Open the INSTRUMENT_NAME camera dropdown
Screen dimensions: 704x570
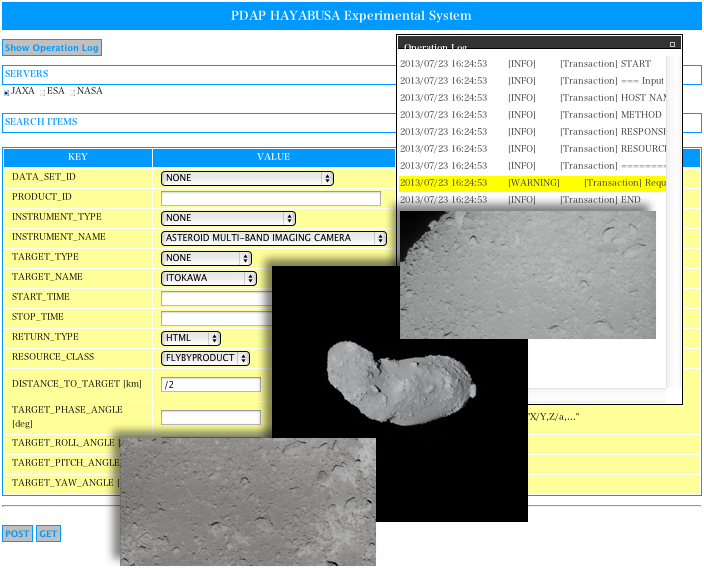click(x=273, y=238)
